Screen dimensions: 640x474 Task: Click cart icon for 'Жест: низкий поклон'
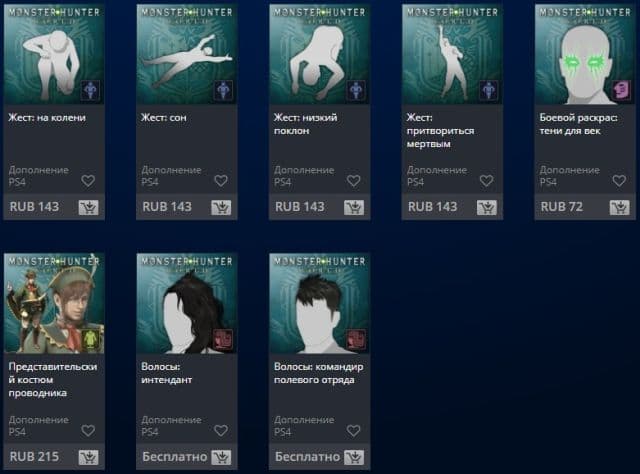point(354,207)
